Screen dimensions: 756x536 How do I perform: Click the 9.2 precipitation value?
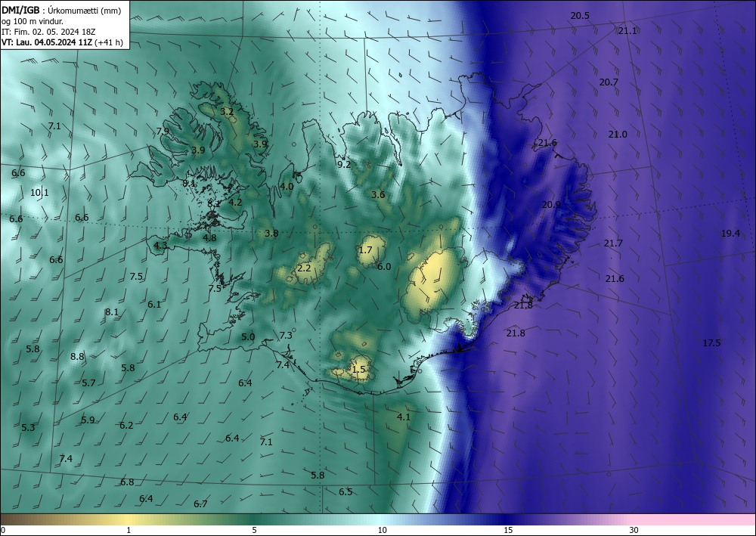click(344, 165)
